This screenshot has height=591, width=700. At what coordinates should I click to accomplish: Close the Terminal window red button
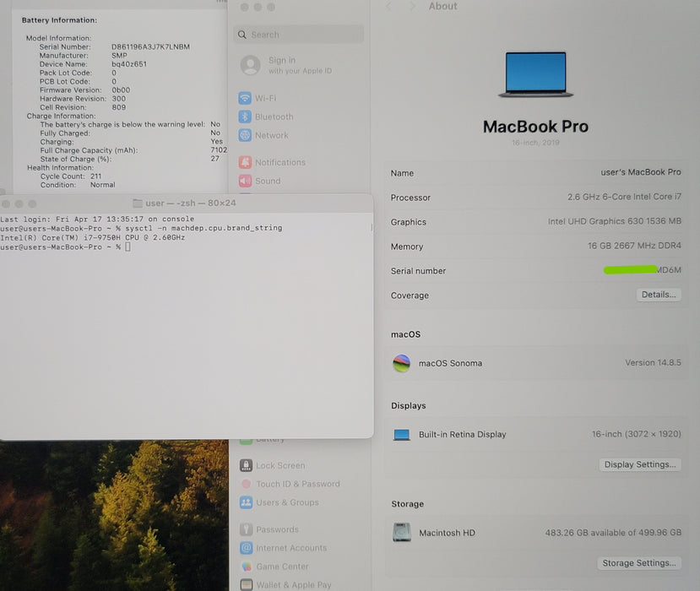click(6, 203)
